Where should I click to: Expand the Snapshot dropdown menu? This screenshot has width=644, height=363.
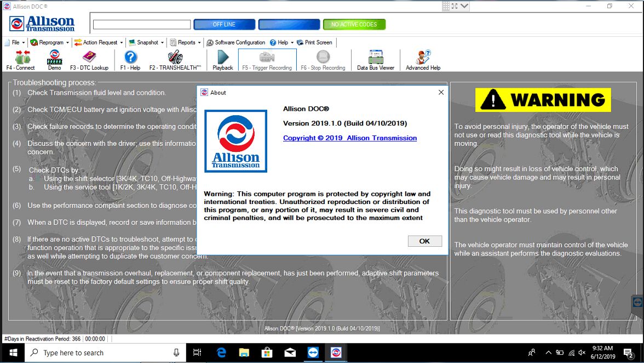[146, 42]
